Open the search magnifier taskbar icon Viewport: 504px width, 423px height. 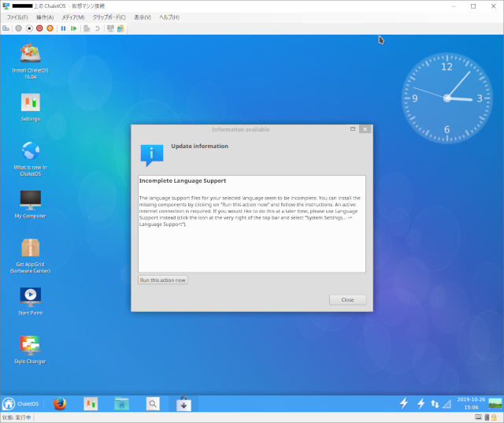pyautogui.click(x=153, y=404)
